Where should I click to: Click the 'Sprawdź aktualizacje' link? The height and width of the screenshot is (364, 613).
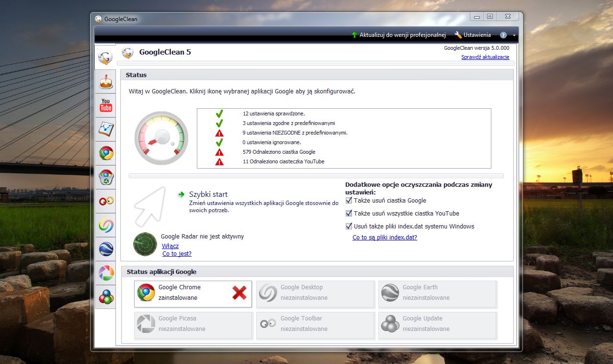(485, 57)
